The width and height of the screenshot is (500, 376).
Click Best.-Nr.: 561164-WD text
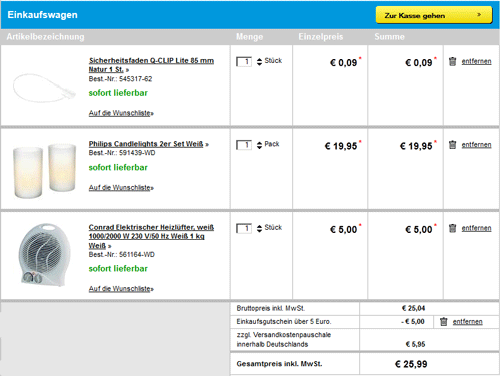(122, 255)
